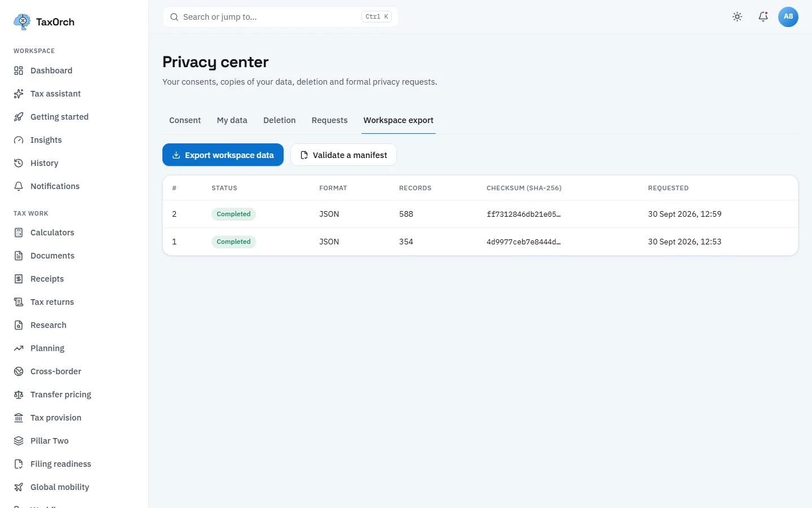Click the Cross-border globe icon

point(19,371)
